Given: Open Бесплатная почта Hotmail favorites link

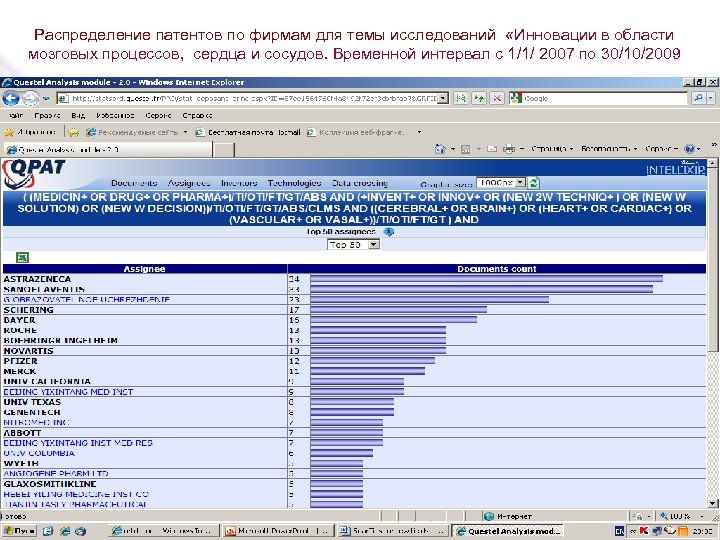Looking at the screenshot, I should [248, 132].
